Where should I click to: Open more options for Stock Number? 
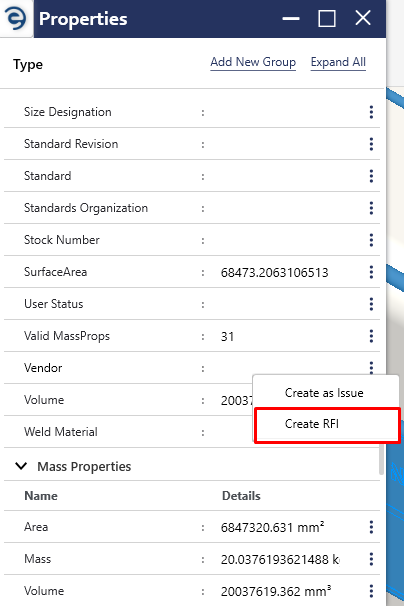coord(371,240)
